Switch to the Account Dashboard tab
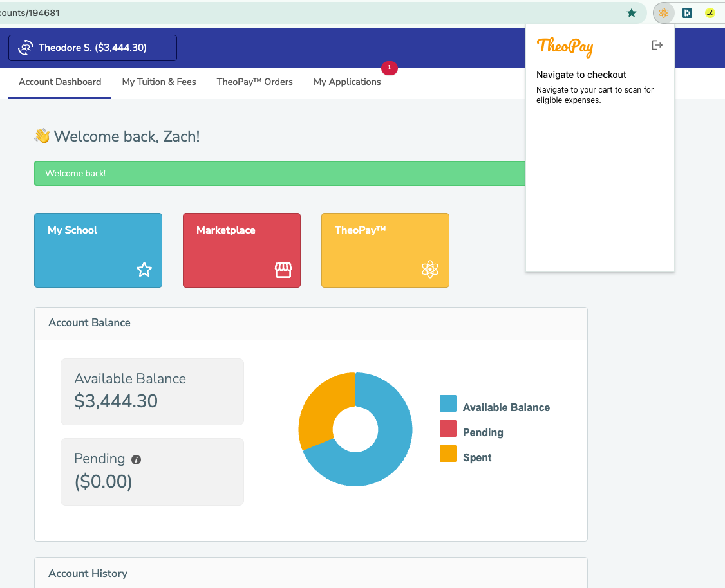The height and width of the screenshot is (588, 725). click(60, 82)
